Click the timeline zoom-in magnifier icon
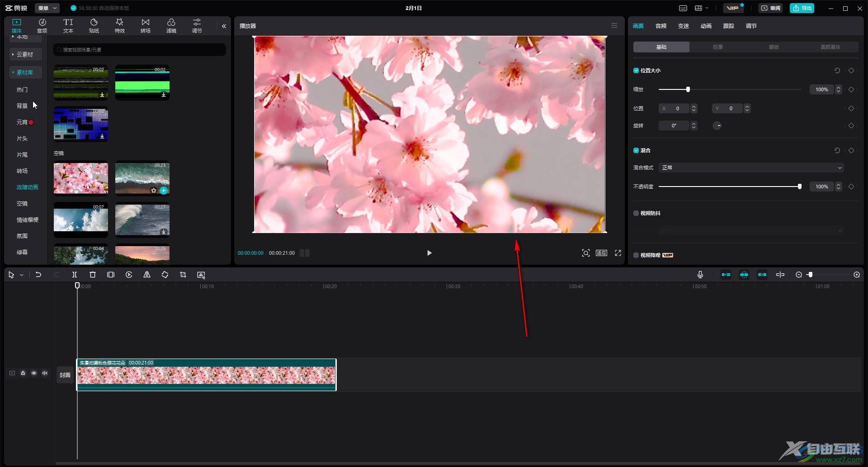The height and width of the screenshot is (467, 868). 857,275
